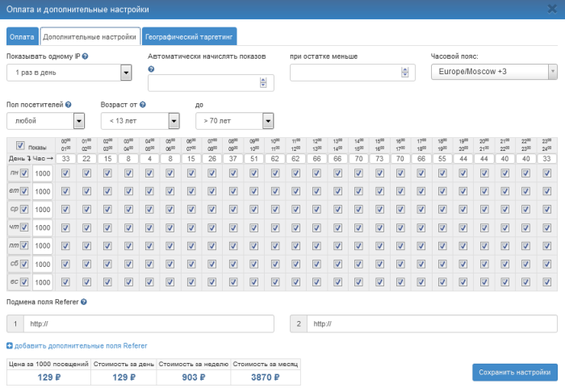The width and height of the screenshot is (565, 392).
Task: Toggle the пн day row checkbox
Action: pyautogui.click(x=23, y=172)
